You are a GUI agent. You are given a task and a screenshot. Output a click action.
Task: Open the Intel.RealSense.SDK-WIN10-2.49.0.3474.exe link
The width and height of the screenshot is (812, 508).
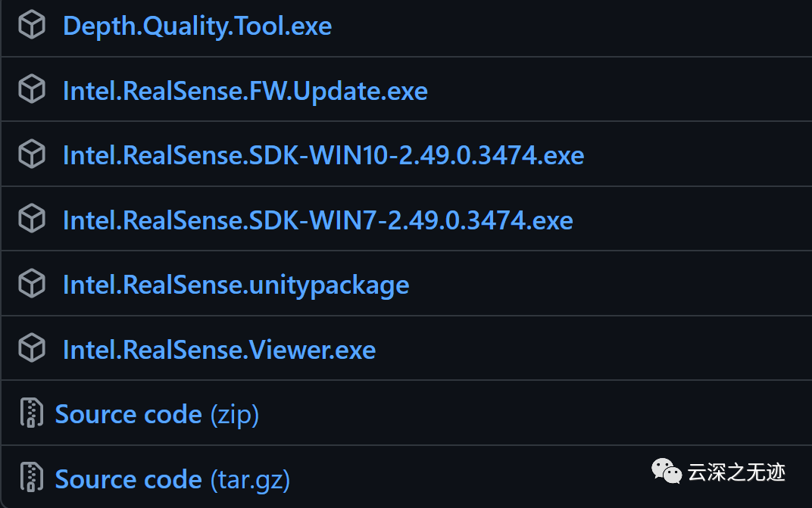point(323,155)
